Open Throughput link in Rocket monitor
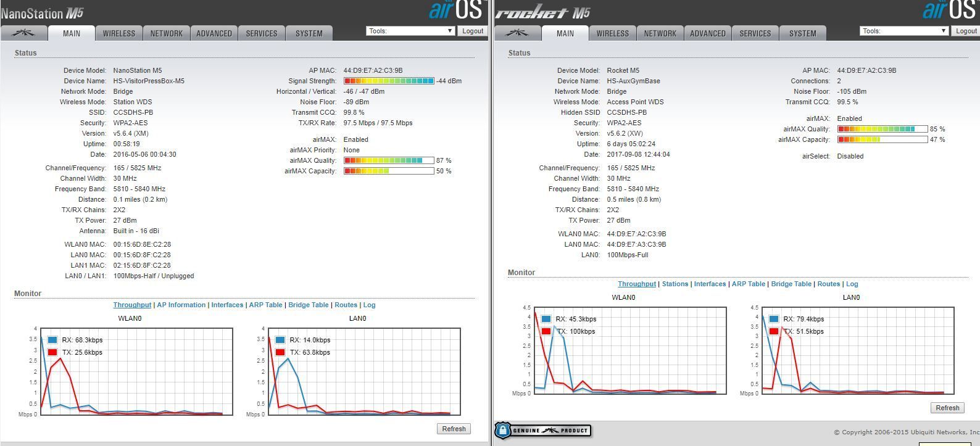Image resolution: width=980 pixels, height=446 pixels. pos(637,284)
